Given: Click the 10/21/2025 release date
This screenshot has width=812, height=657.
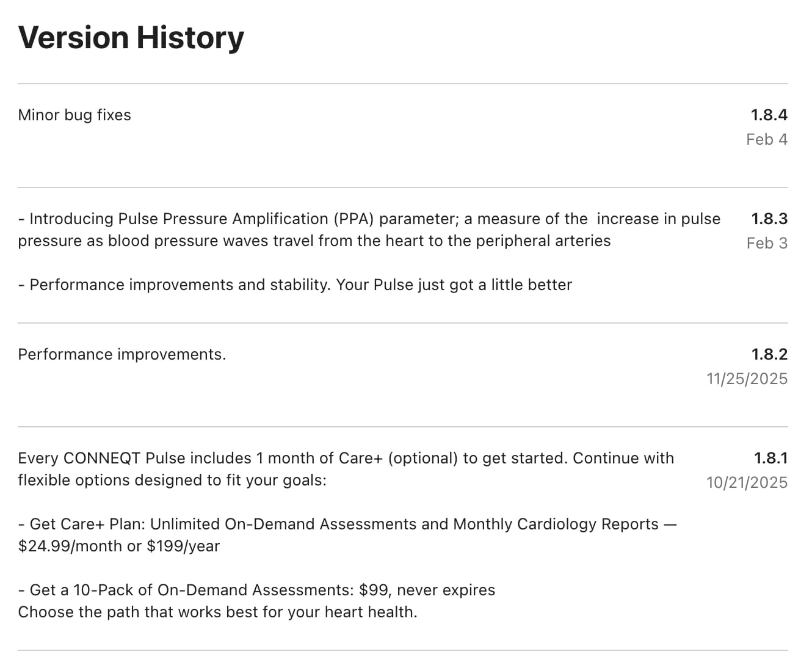Looking at the screenshot, I should [747, 482].
